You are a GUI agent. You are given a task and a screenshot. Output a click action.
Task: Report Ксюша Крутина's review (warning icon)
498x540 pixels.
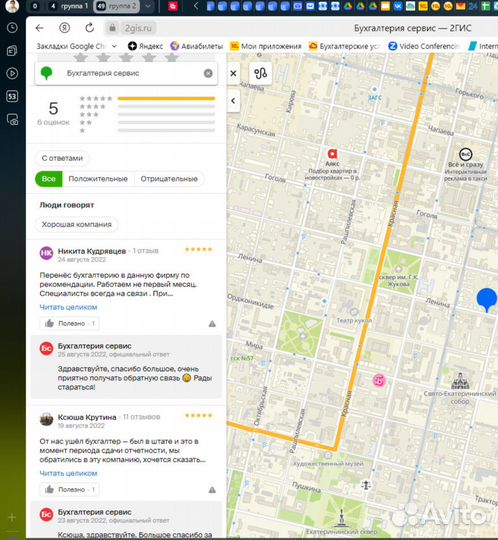212,490
